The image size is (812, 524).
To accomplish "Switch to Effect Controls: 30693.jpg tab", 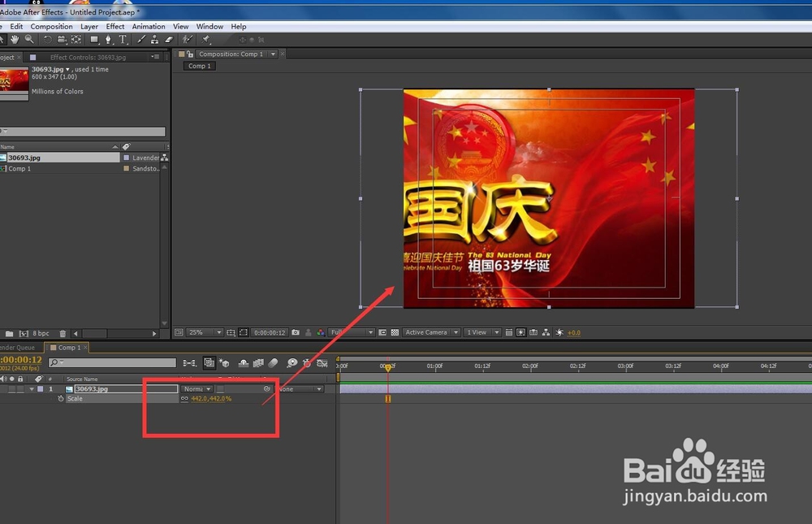I will [x=88, y=57].
